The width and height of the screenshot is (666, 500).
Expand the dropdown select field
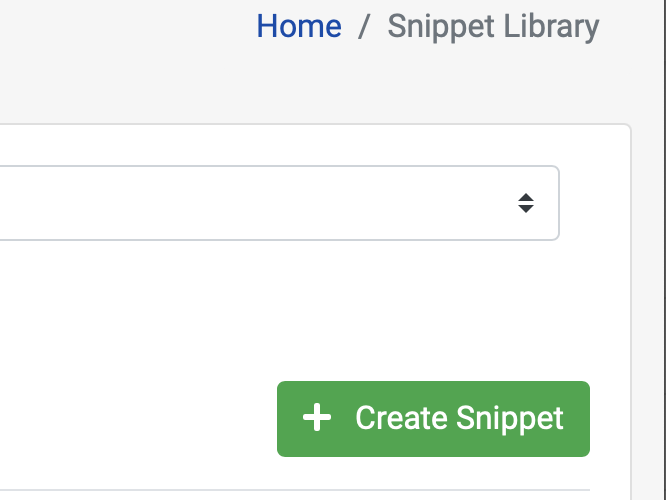point(279,203)
